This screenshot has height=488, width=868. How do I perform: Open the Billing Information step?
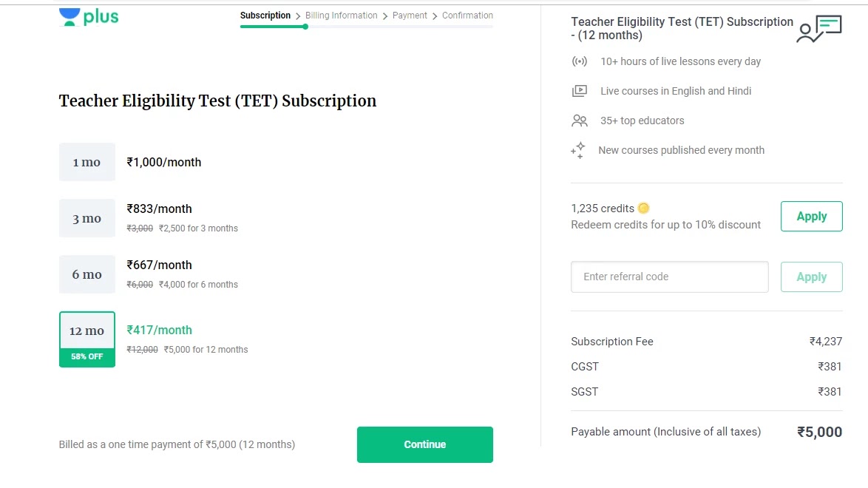(341, 16)
